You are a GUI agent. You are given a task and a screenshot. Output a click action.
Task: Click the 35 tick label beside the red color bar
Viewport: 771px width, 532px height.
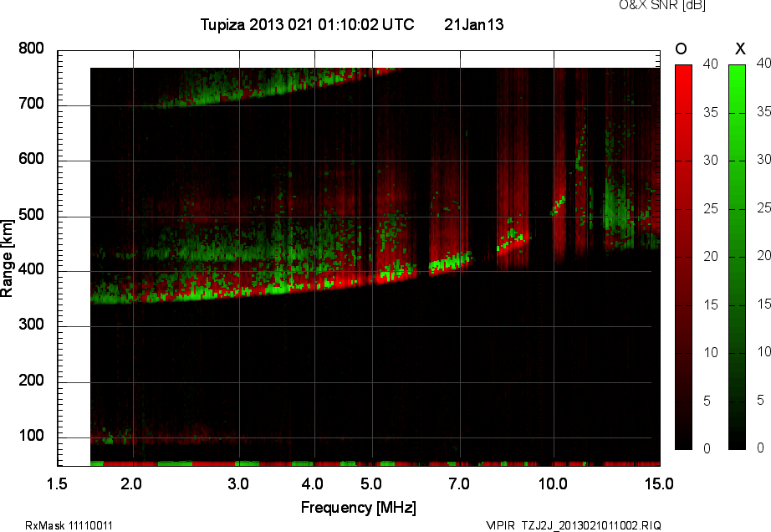(711, 113)
